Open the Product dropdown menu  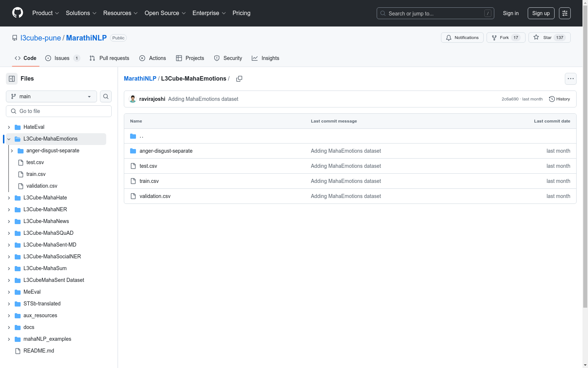(x=46, y=13)
